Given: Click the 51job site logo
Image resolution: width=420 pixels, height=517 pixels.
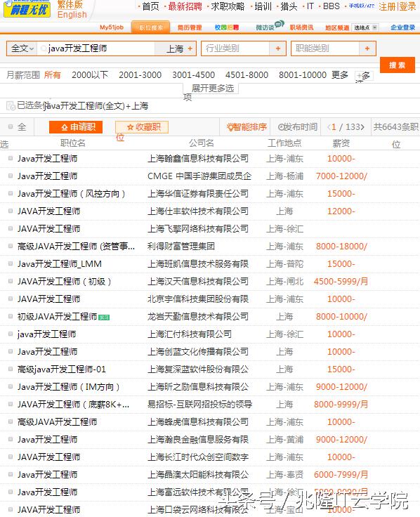Looking at the screenshot, I should click(x=27, y=10).
